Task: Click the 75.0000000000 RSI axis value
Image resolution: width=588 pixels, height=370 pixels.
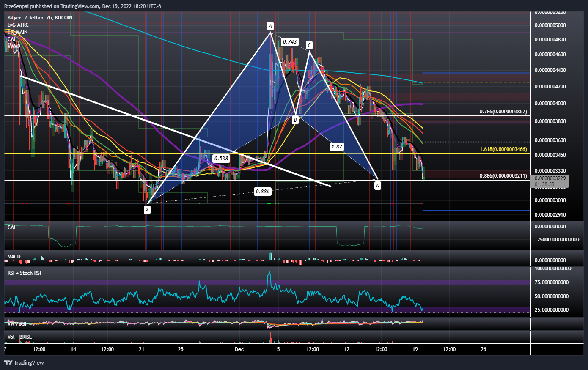Action: coord(552,282)
